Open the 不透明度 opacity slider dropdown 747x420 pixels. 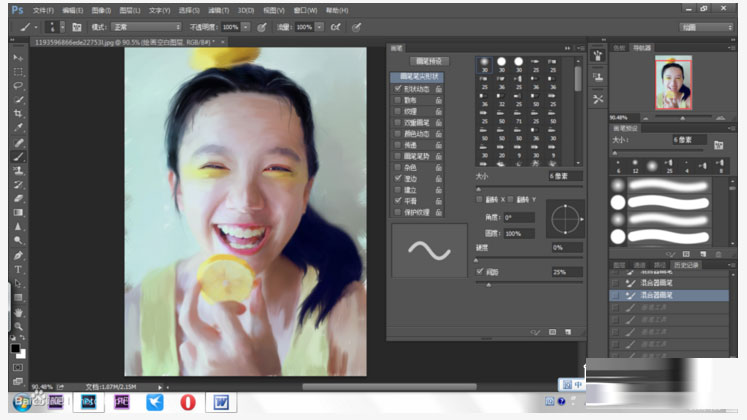246,27
